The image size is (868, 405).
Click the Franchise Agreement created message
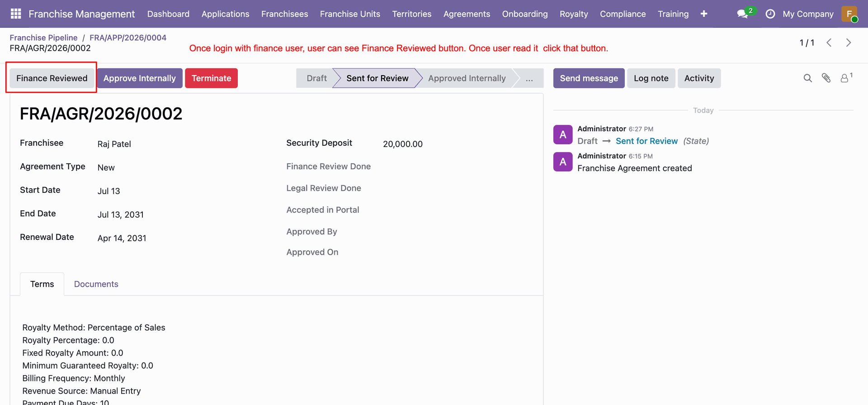point(635,168)
